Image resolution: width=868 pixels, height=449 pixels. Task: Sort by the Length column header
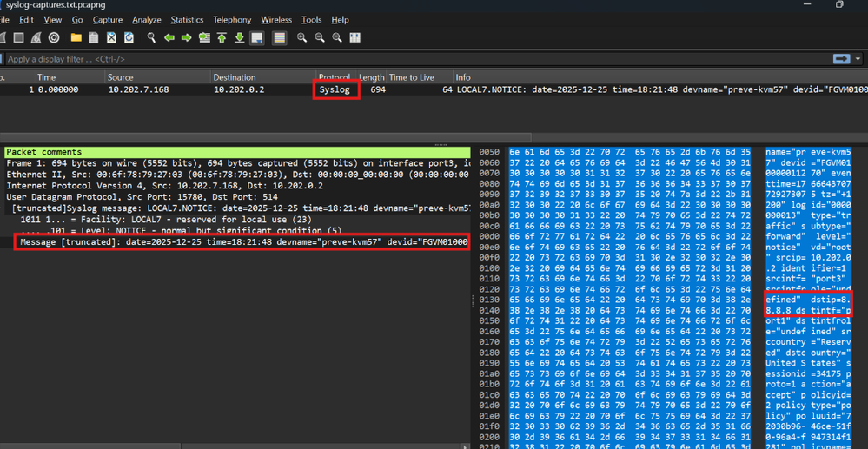point(372,77)
